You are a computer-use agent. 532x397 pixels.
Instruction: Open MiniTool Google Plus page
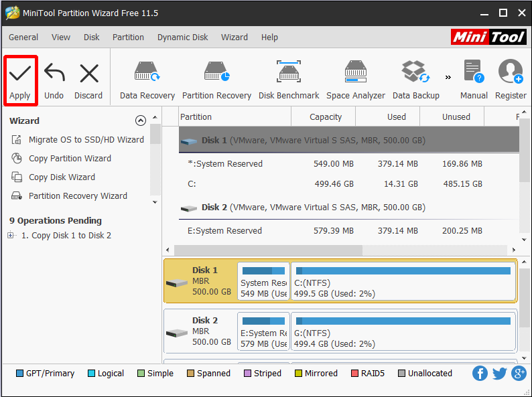click(x=519, y=374)
